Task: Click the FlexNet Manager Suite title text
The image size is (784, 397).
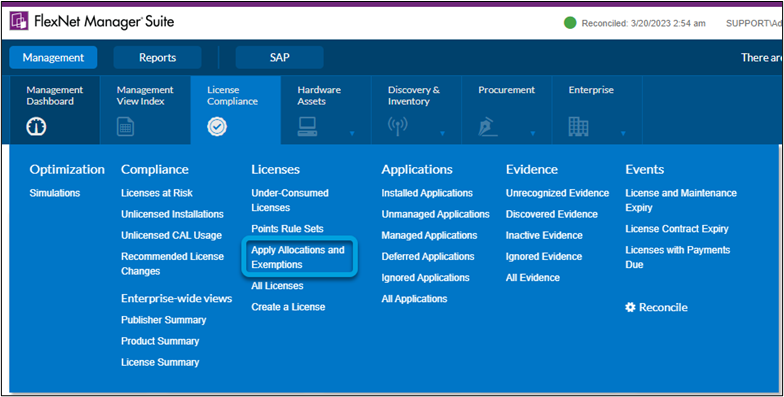Action: [104, 22]
